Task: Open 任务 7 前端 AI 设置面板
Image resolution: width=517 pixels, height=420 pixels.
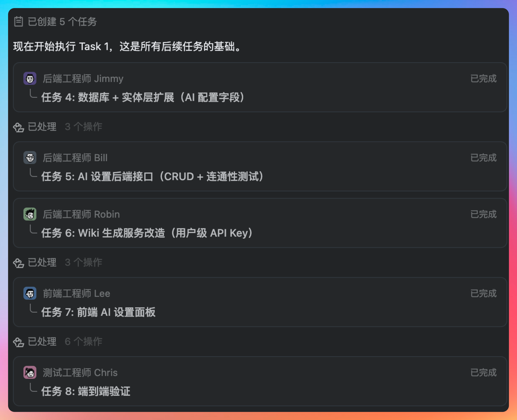Action: pos(98,312)
